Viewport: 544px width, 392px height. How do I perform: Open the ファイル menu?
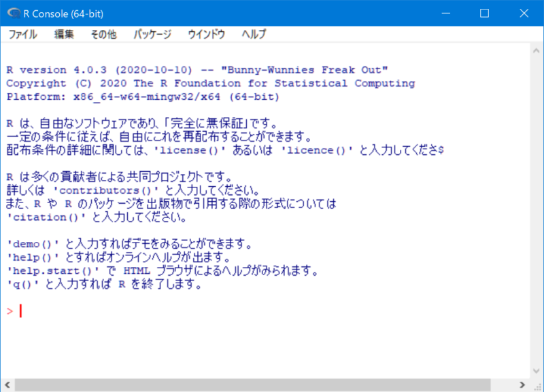[22, 35]
